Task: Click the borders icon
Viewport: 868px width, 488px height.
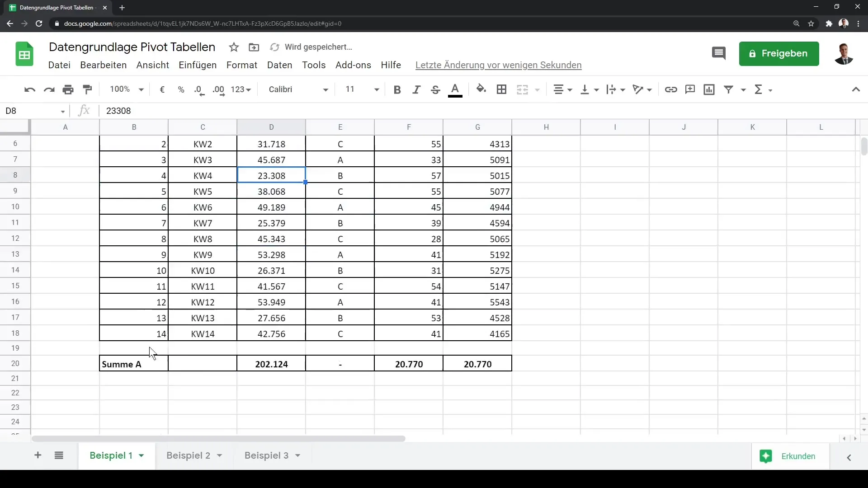Action: point(502,89)
